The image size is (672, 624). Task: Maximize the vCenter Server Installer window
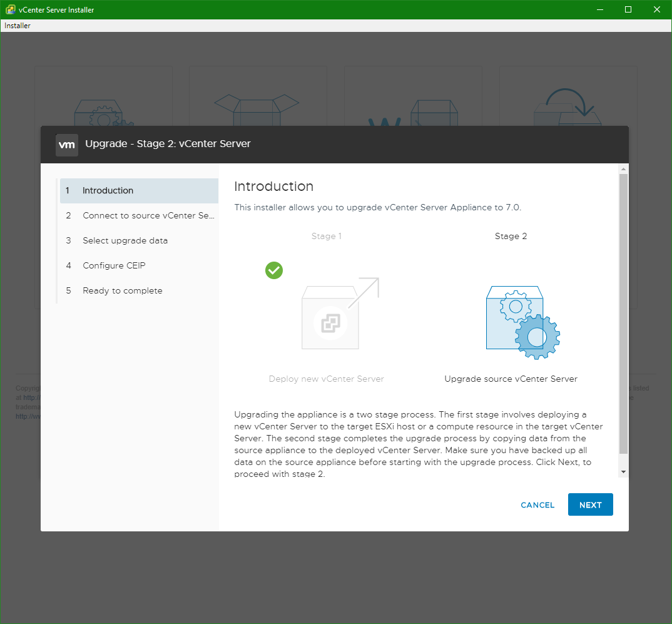pyautogui.click(x=628, y=9)
